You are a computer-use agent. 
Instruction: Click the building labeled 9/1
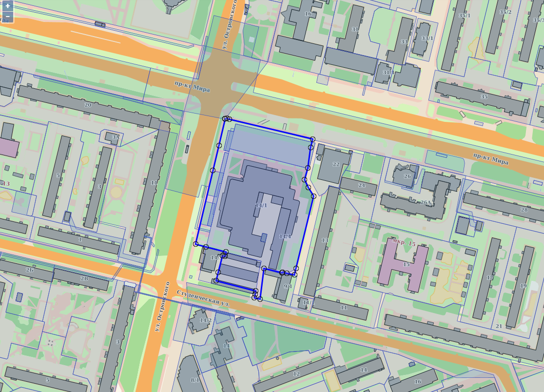tap(287, 287)
